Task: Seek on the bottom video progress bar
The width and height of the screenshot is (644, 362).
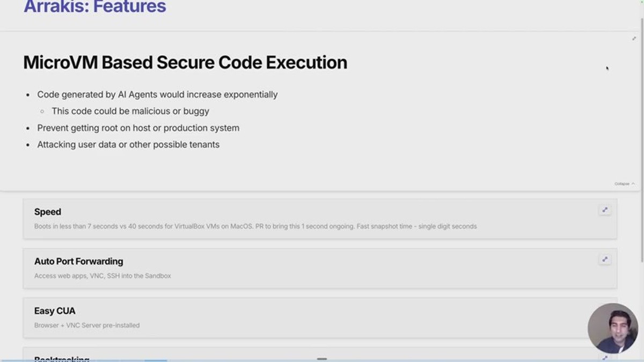Action: pos(322,360)
